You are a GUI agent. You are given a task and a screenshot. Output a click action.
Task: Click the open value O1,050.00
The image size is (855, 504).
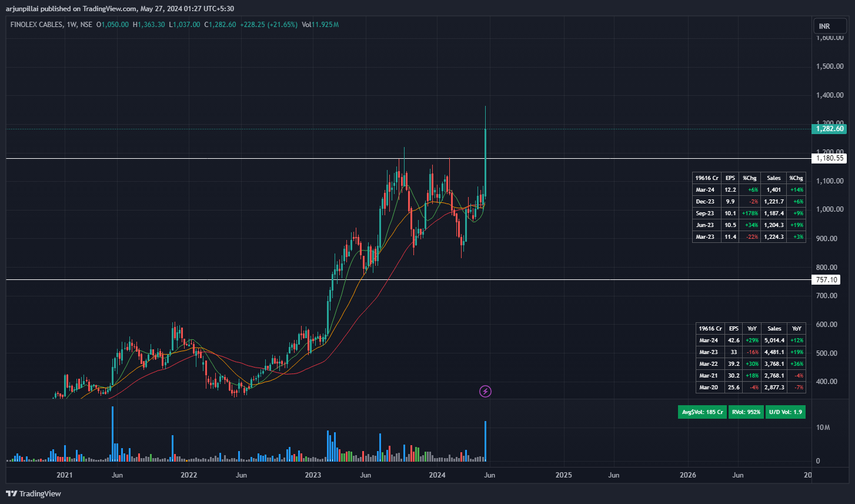point(113,25)
